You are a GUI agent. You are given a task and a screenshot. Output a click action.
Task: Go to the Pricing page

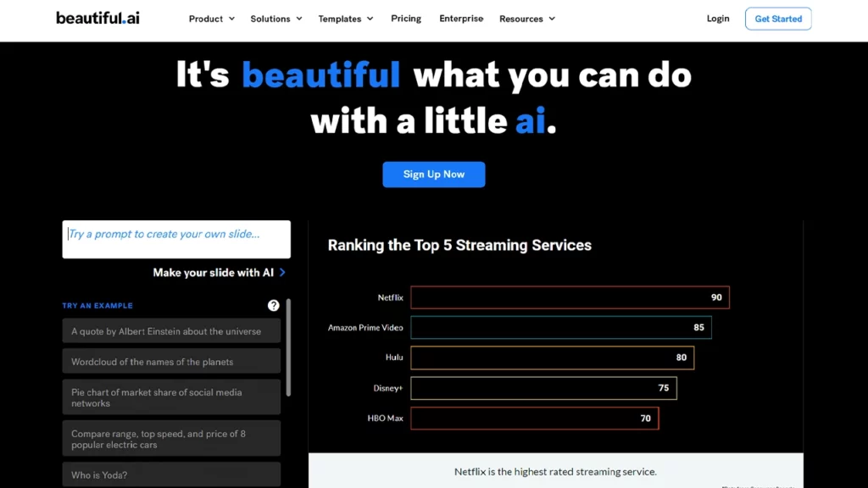406,19
